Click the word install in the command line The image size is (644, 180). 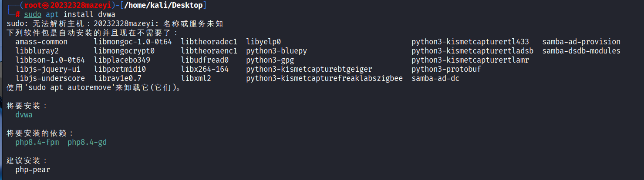pos(78,14)
